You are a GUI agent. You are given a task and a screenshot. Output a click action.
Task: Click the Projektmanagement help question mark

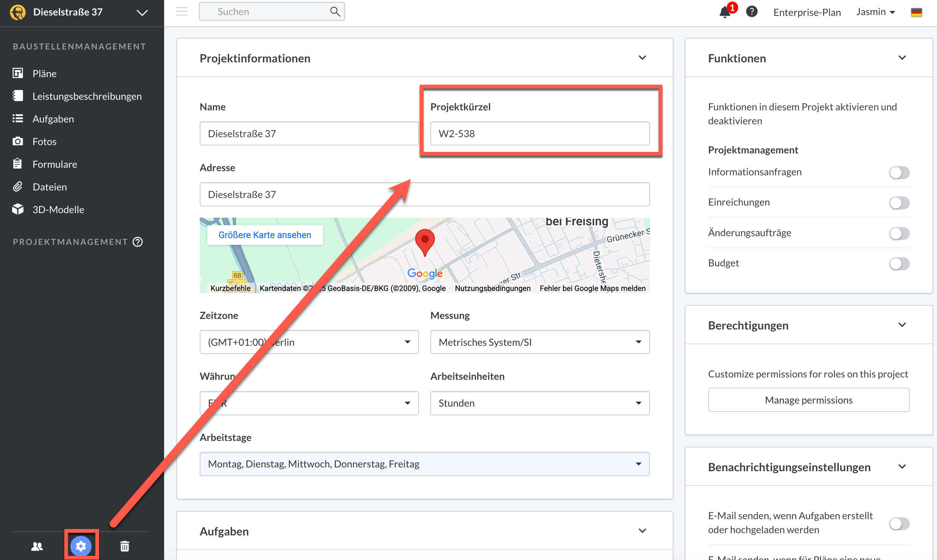(x=138, y=242)
